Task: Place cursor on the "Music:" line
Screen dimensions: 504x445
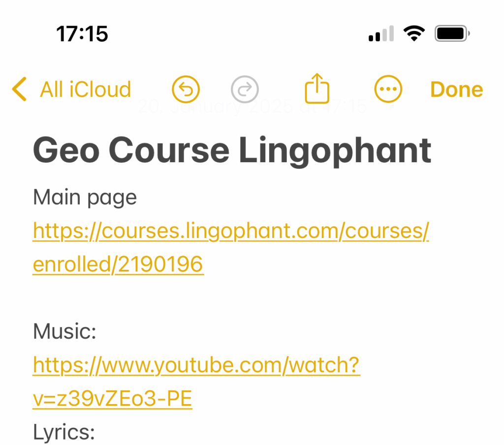Action: (x=64, y=332)
